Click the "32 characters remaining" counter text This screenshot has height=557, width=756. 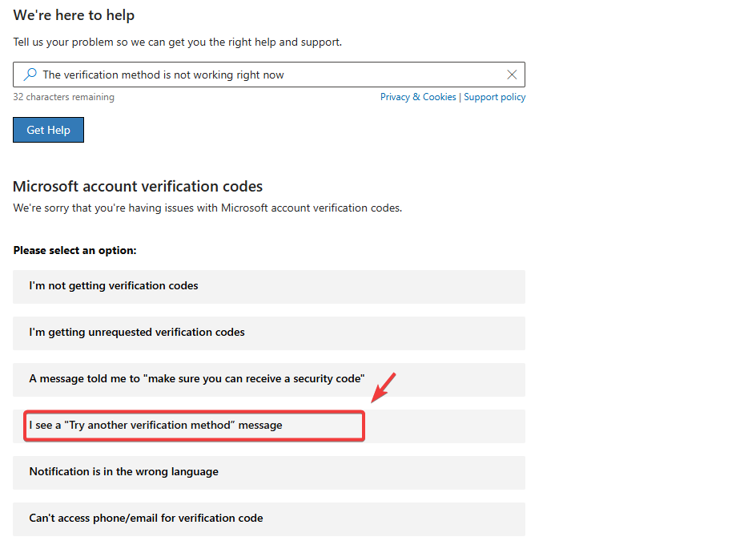pyautogui.click(x=63, y=97)
